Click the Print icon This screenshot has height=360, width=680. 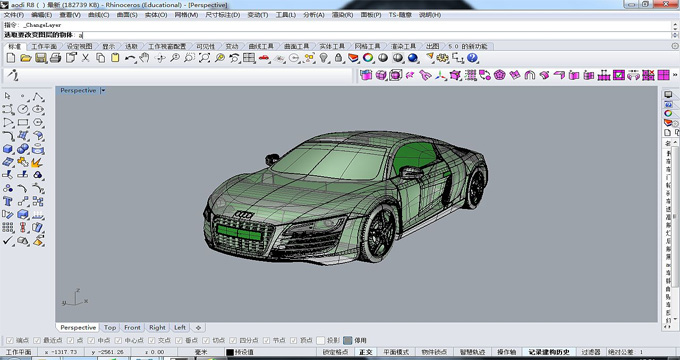[x=56, y=58]
